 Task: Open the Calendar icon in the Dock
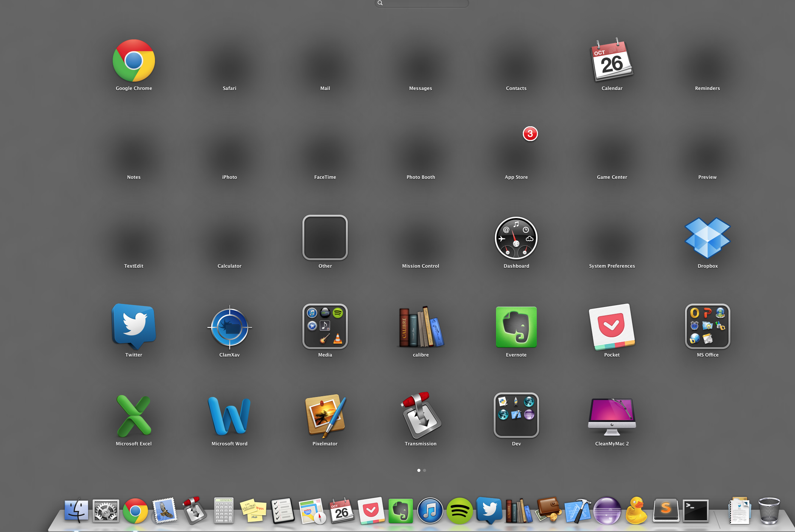341,510
